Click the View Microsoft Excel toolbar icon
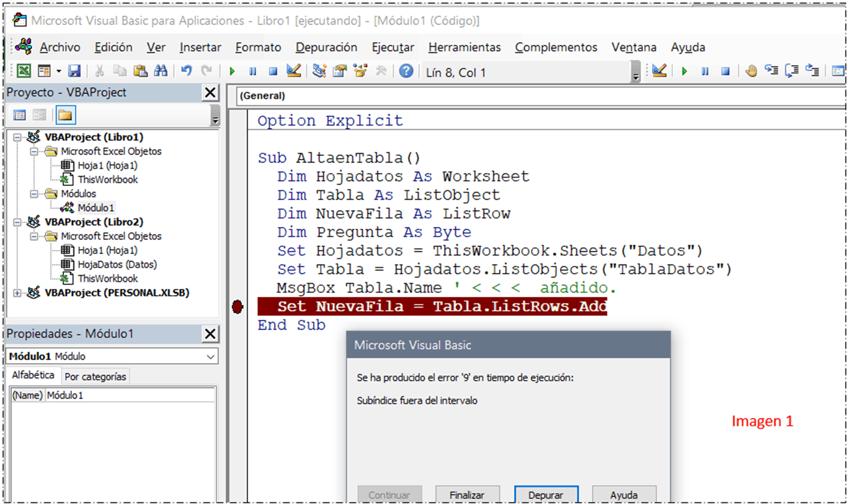This screenshot has width=848, height=504. click(24, 71)
